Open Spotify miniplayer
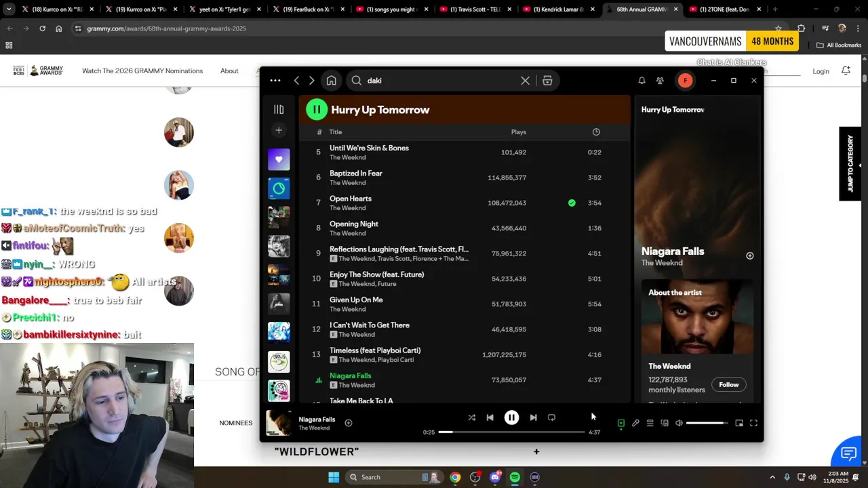868x488 pixels. click(x=739, y=423)
